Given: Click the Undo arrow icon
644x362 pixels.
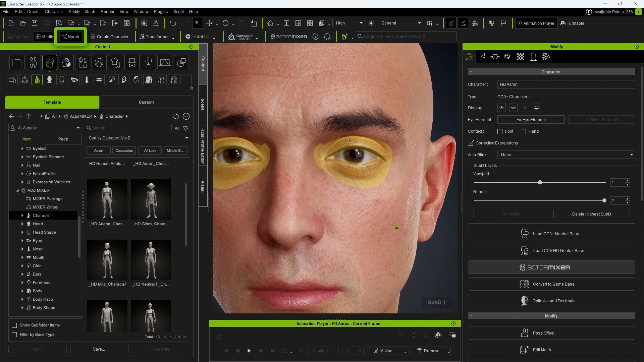Looking at the screenshot, I should pyautogui.click(x=173, y=23).
